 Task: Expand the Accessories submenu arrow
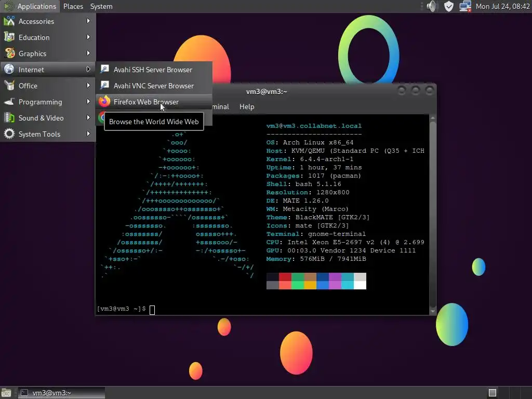(88, 21)
